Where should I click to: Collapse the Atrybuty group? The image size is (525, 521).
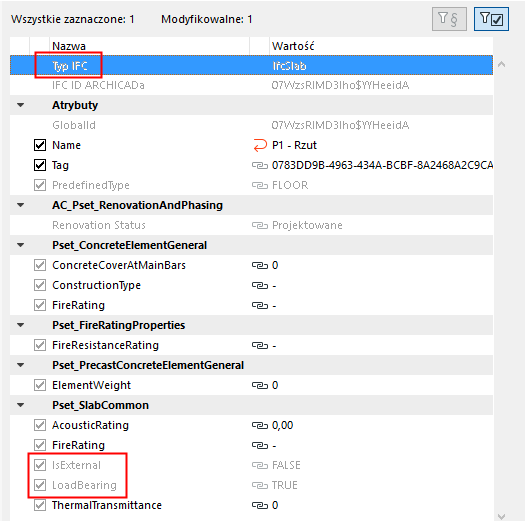point(20,105)
